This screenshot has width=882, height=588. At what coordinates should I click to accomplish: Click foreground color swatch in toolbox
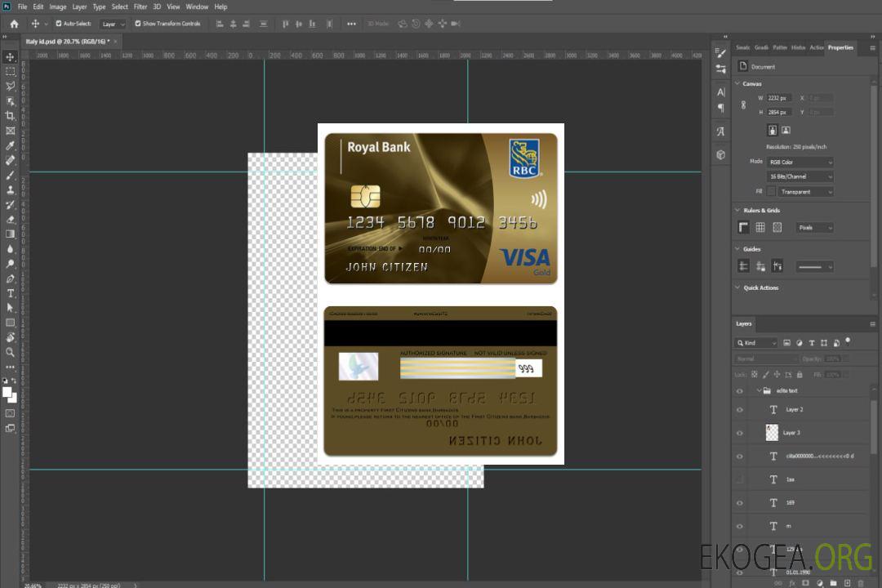7,393
